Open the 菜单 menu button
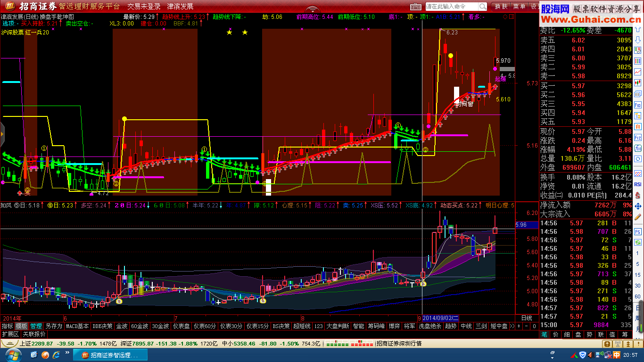 pos(519,7)
